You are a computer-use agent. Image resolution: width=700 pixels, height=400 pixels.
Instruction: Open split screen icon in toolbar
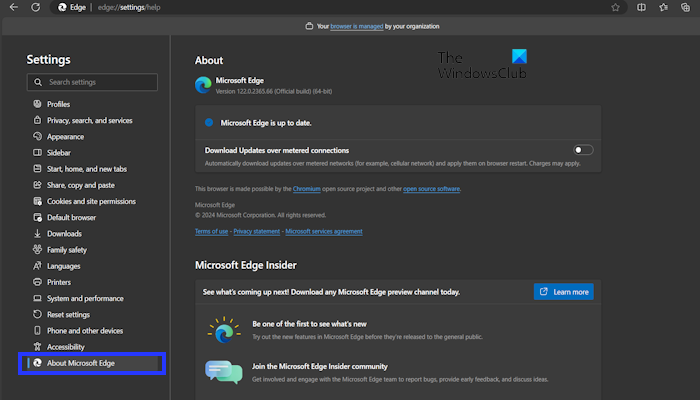click(x=641, y=7)
